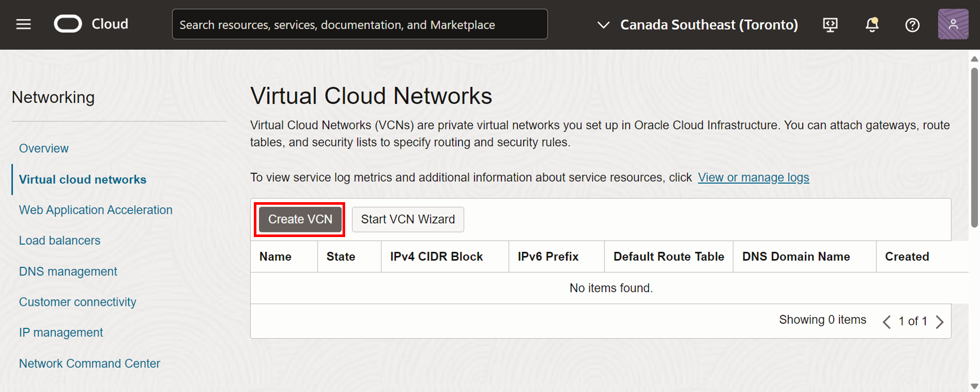Open Network Command Center in the sidebar

click(x=89, y=363)
